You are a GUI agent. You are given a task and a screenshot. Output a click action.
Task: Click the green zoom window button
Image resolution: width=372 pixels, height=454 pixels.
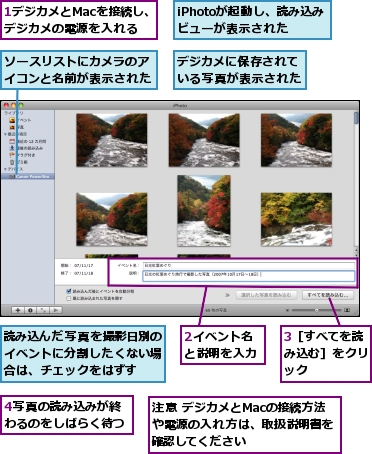pyautogui.click(x=22, y=105)
